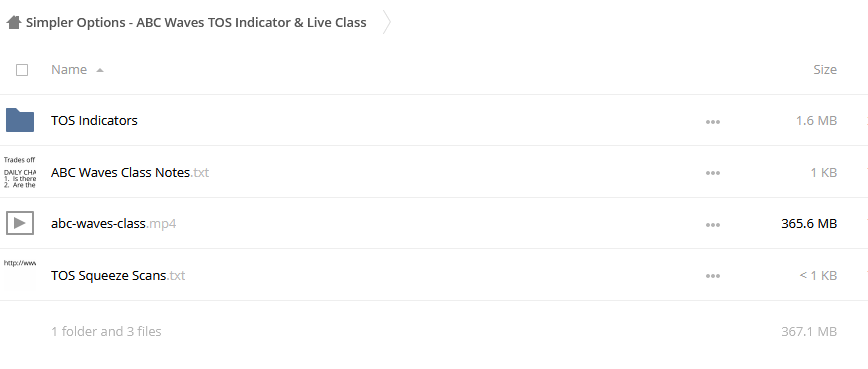Open TOS Indicators folder name

pyautogui.click(x=94, y=121)
